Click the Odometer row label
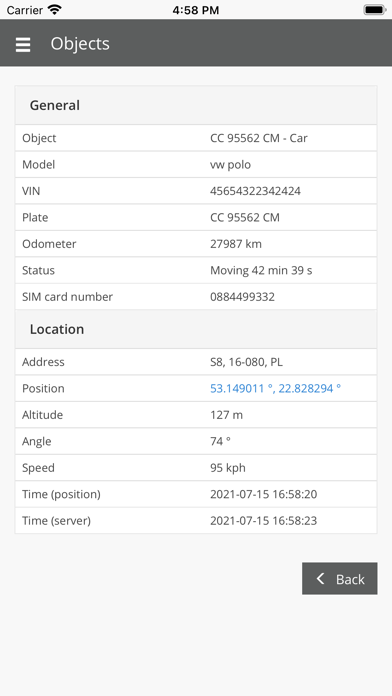392x696 pixels. pyautogui.click(x=49, y=244)
